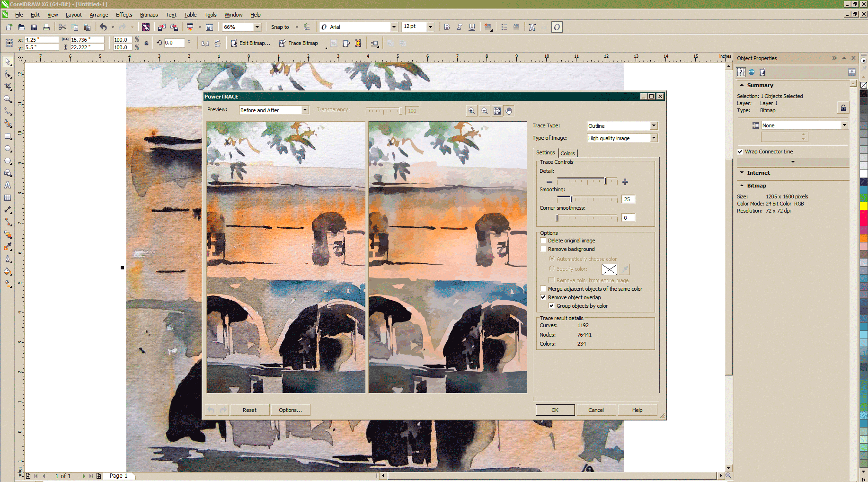Click the Bold text icon

click(447, 27)
